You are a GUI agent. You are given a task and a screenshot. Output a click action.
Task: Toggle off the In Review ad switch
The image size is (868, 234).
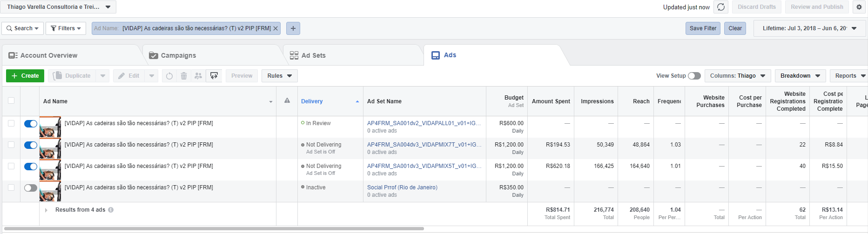click(31, 124)
